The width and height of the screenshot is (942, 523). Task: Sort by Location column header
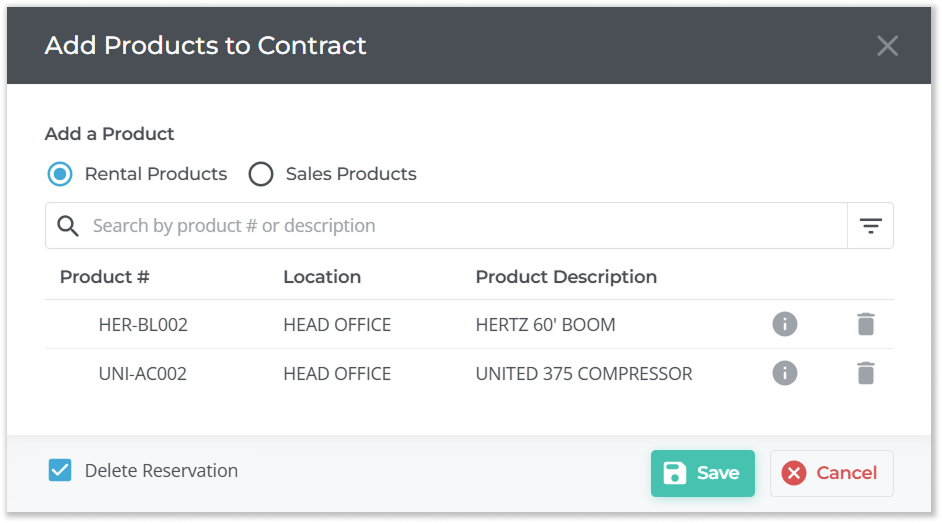(x=322, y=277)
